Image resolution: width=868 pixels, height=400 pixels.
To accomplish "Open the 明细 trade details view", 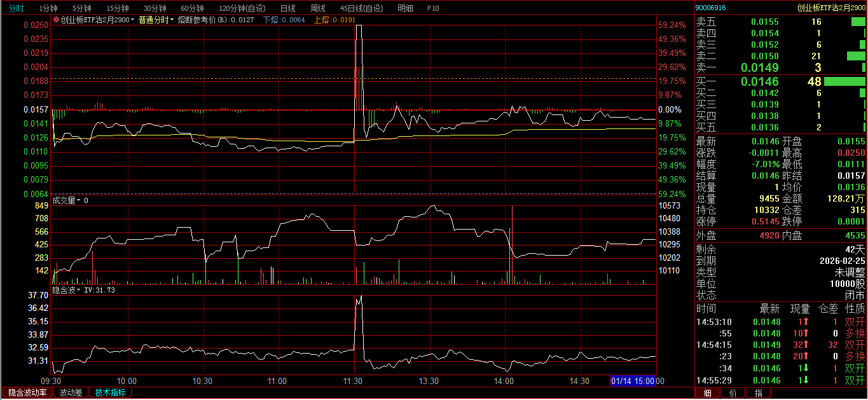I will click(405, 8).
